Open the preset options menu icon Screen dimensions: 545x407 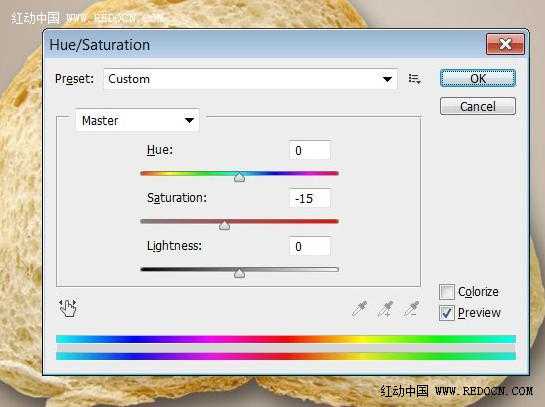point(415,79)
